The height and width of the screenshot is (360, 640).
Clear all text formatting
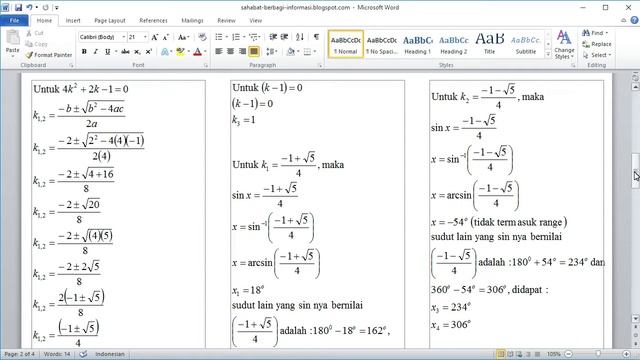(x=202, y=37)
